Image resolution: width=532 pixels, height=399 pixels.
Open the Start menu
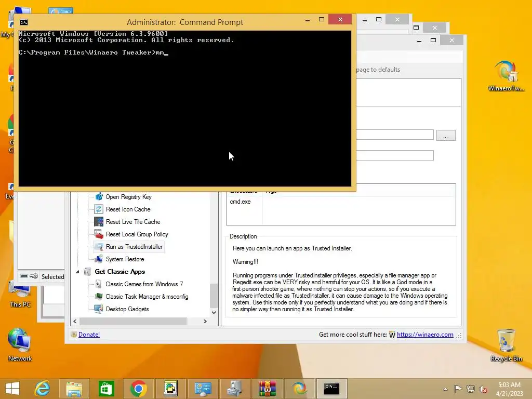pyautogui.click(x=12, y=389)
